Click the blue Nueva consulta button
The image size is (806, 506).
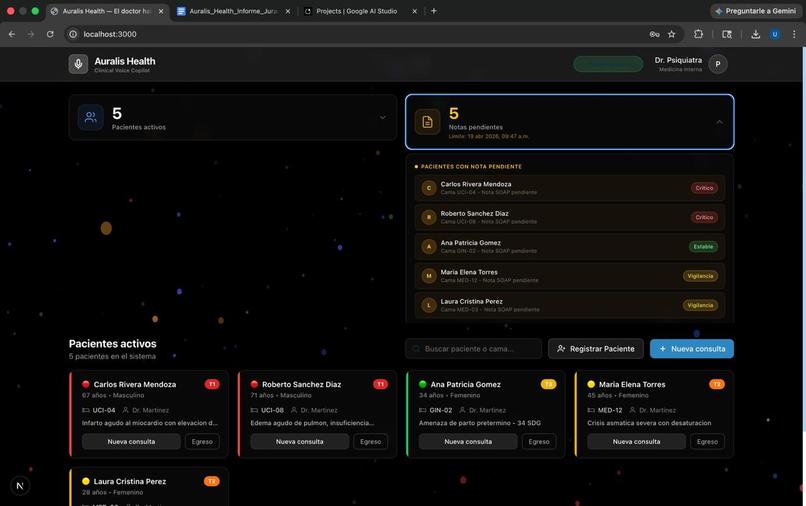tap(692, 349)
